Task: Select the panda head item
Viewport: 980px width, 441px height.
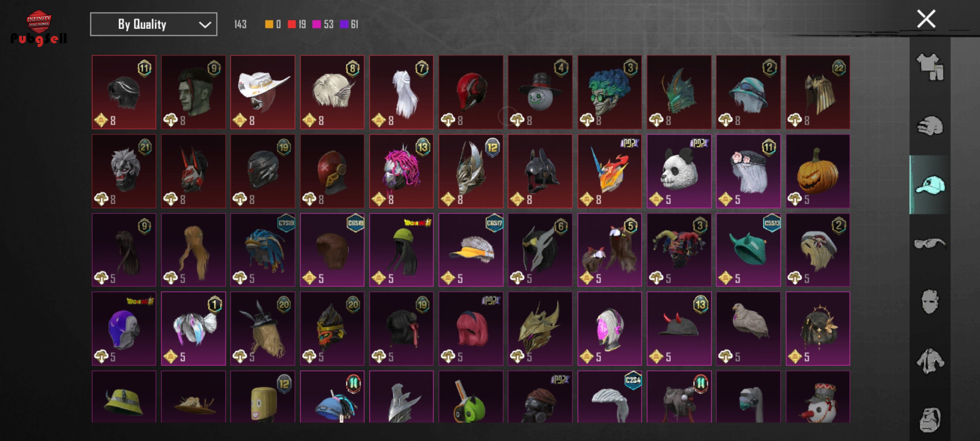Action: (679, 171)
